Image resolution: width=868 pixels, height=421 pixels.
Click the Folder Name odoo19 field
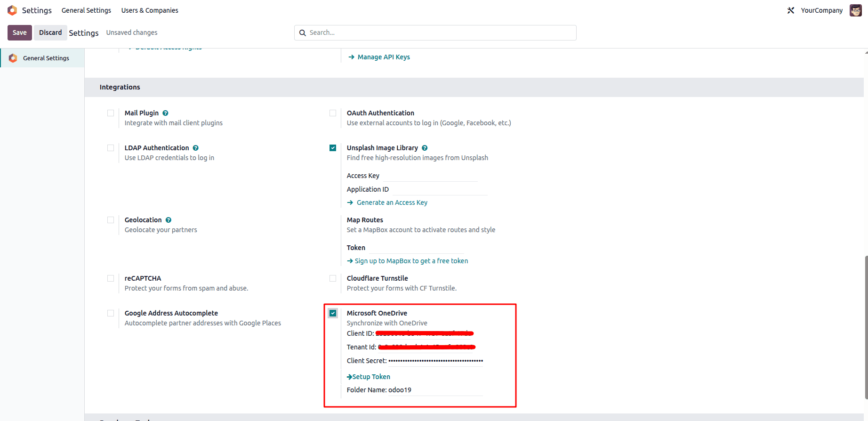tap(435, 390)
